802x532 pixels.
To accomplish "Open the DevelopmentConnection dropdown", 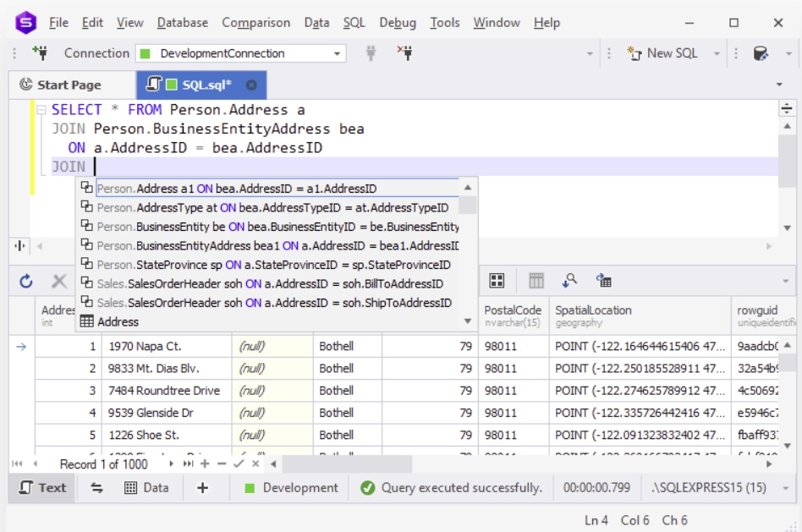I will click(x=338, y=53).
